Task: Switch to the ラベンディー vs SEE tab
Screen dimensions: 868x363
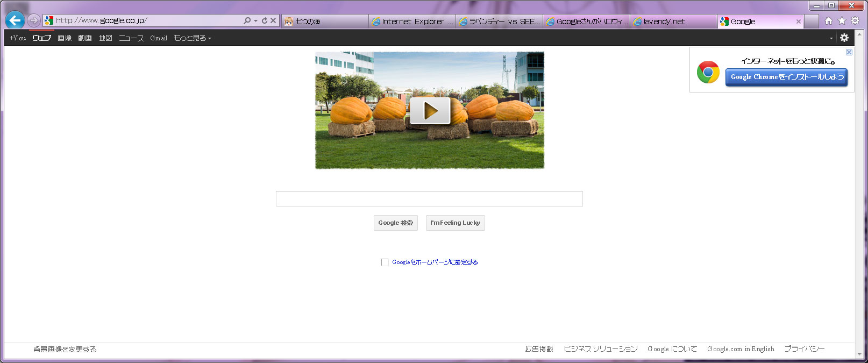Action: (500, 22)
